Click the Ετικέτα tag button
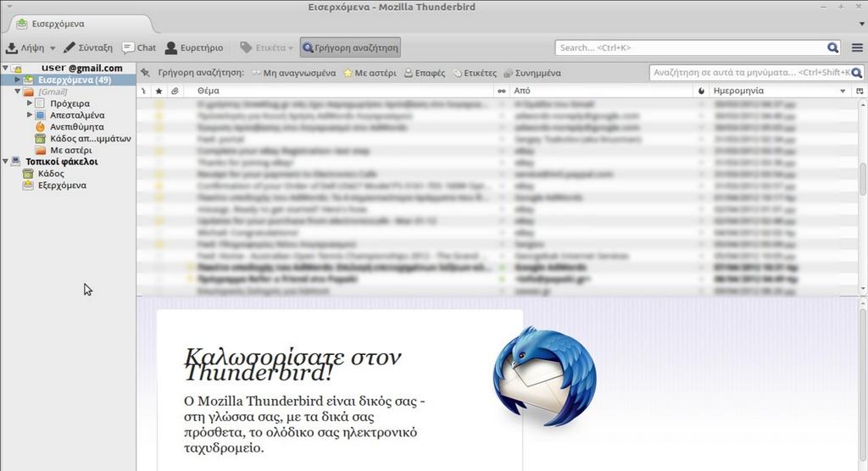The height and width of the screenshot is (471, 868). 266,47
